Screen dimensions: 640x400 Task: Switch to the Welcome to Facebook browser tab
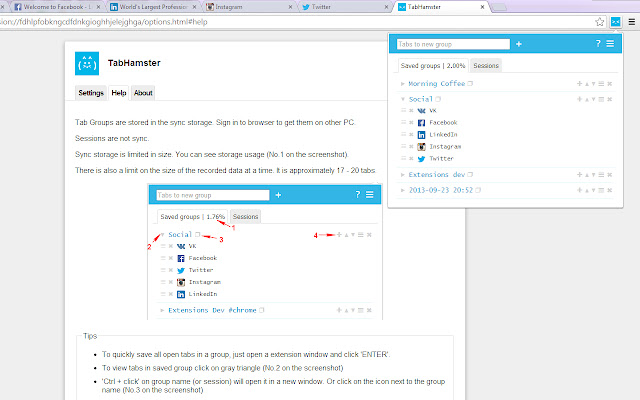pyautogui.click(x=57, y=7)
